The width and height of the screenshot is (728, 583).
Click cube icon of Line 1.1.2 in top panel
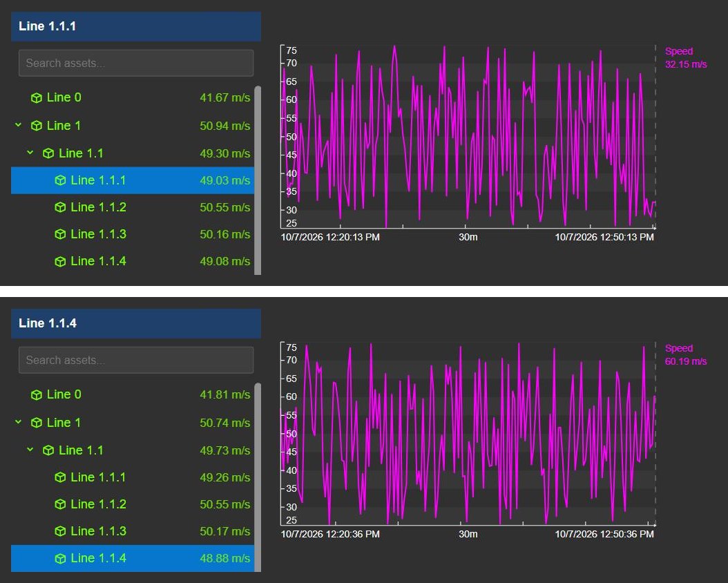pos(60,207)
